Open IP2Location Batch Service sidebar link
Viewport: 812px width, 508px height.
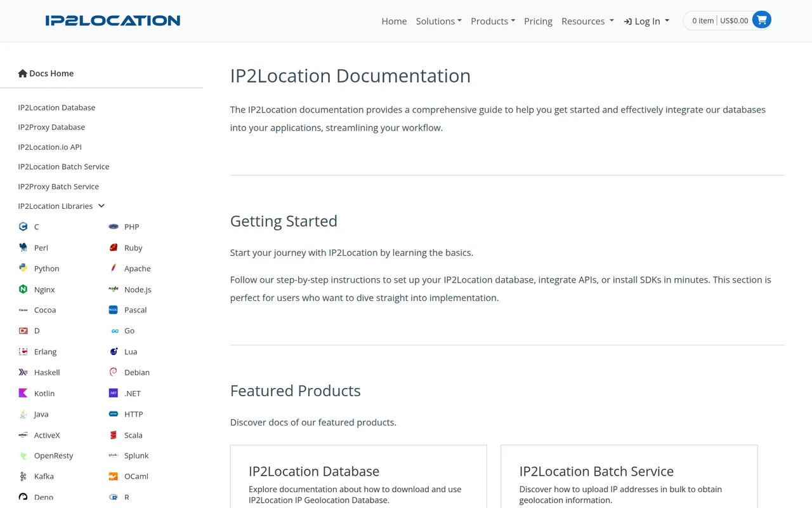tap(63, 166)
